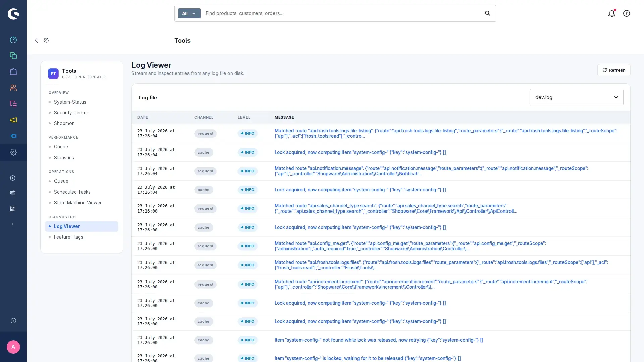644x362 pixels.
Task: Click INFO badge in the increment.increment row
Action: 248,284
